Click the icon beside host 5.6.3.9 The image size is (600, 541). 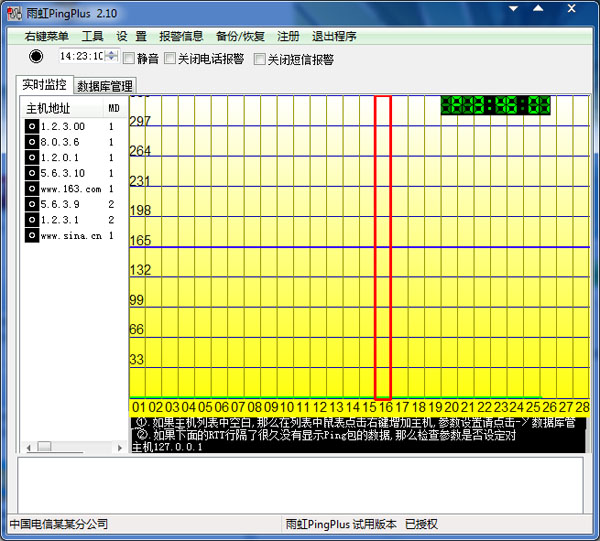(x=32, y=204)
